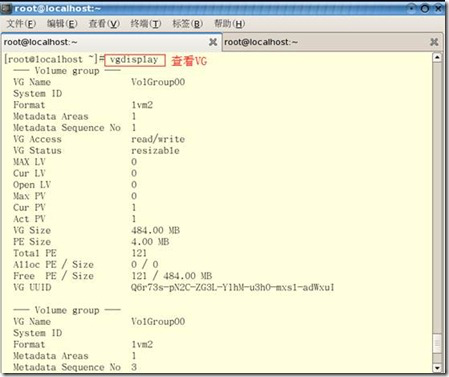Click the first lvm2 Format value
The width and height of the screenshot is (449, 377).
[x=142, y=105]
